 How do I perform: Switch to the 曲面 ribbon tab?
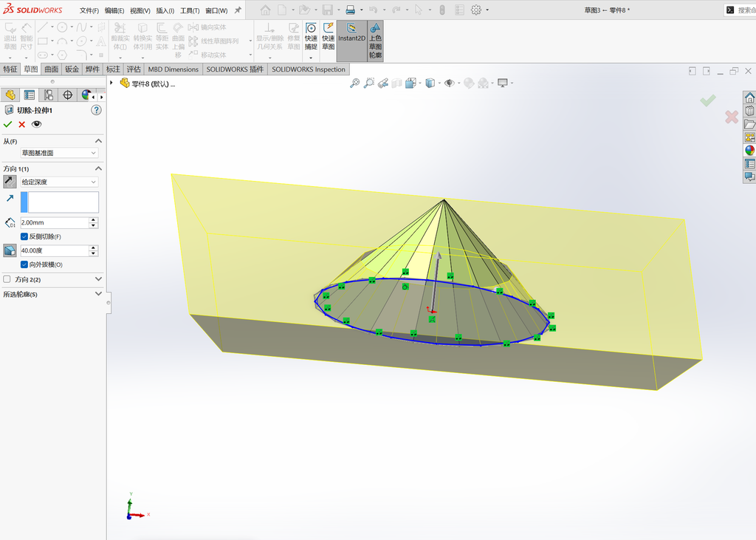click(52, 69)
